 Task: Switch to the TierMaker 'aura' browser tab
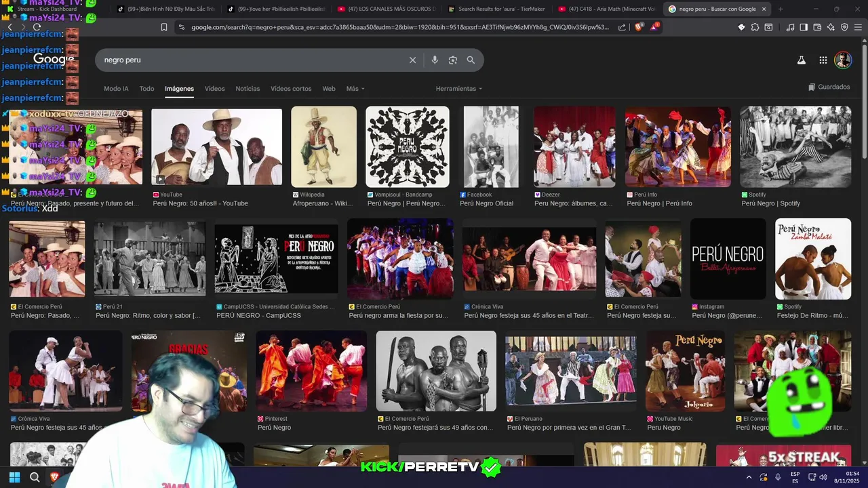click(496, 9)
